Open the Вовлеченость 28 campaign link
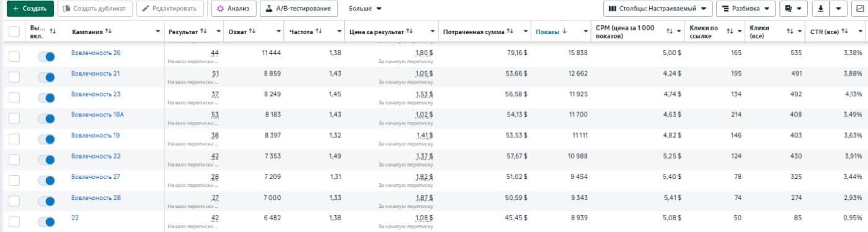The width and height of the screenshot is (868, 232). 95,197
